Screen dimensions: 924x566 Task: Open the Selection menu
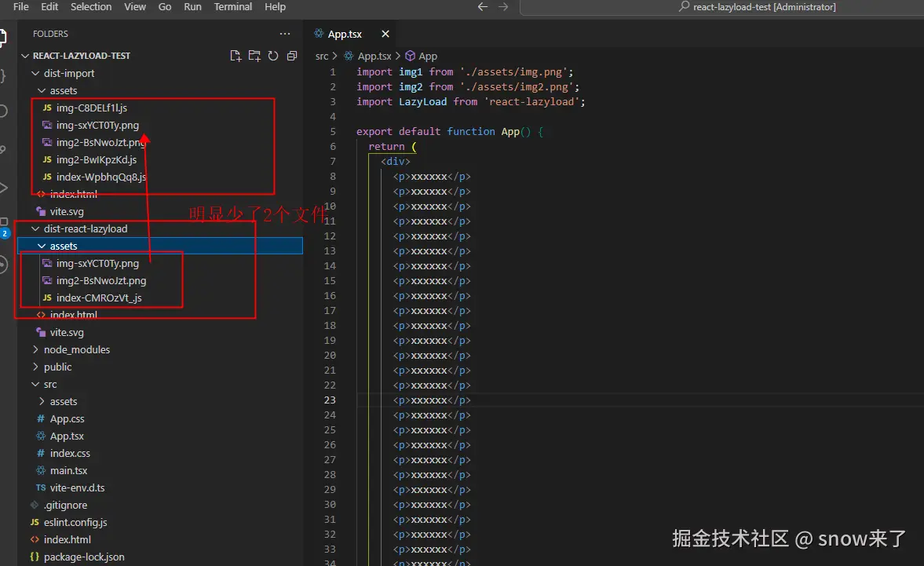pyautogui.click(x=91, y=7)
